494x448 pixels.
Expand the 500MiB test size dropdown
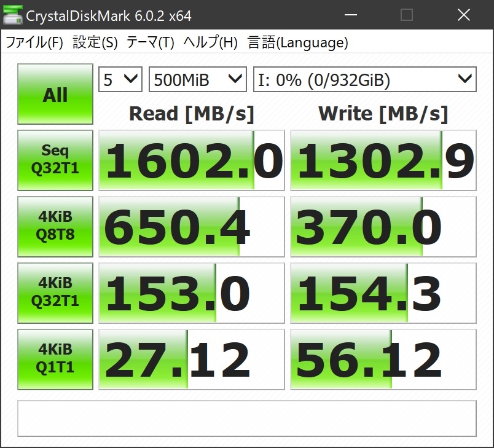[x=197, y=79]
